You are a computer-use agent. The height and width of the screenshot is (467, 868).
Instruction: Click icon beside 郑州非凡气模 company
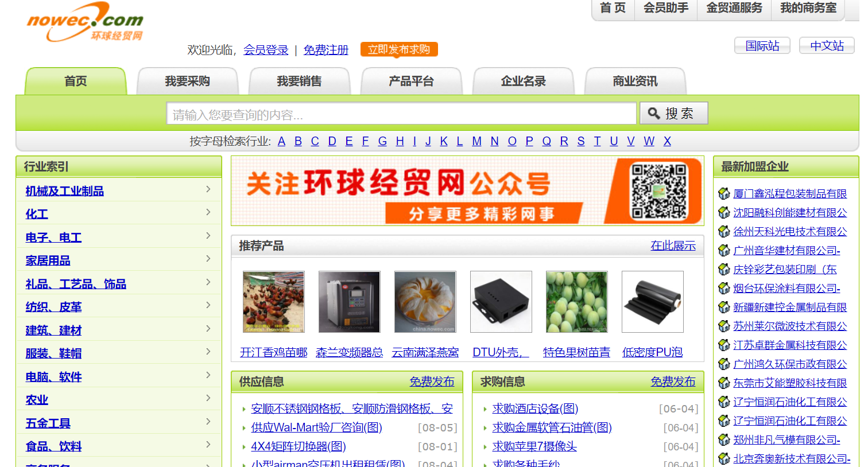coord(724,440)
